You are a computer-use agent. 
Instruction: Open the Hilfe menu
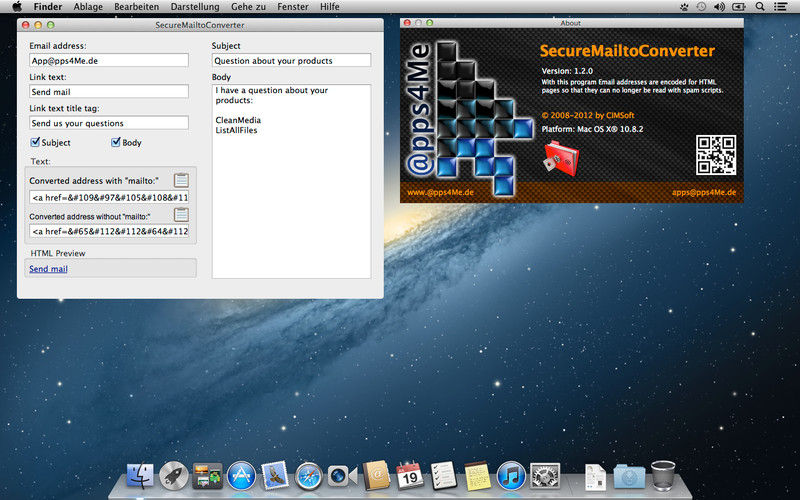(x=330, y=7)
